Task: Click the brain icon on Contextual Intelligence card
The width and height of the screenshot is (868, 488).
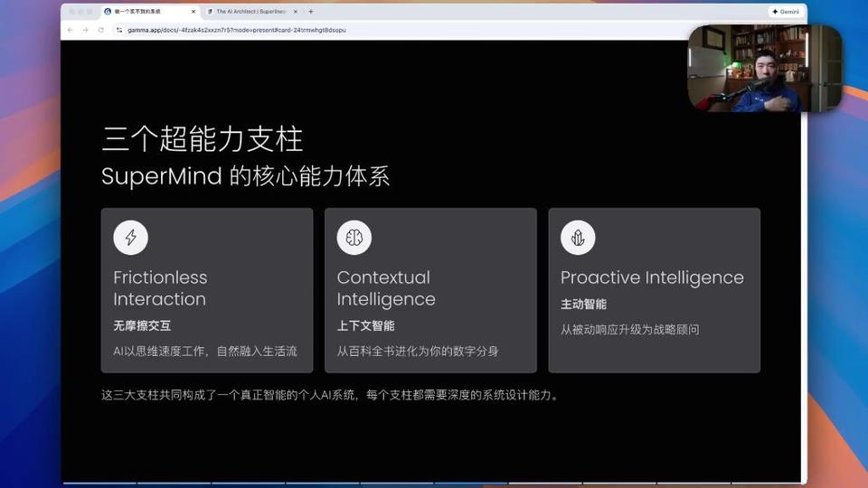Action: coord(354,238)
